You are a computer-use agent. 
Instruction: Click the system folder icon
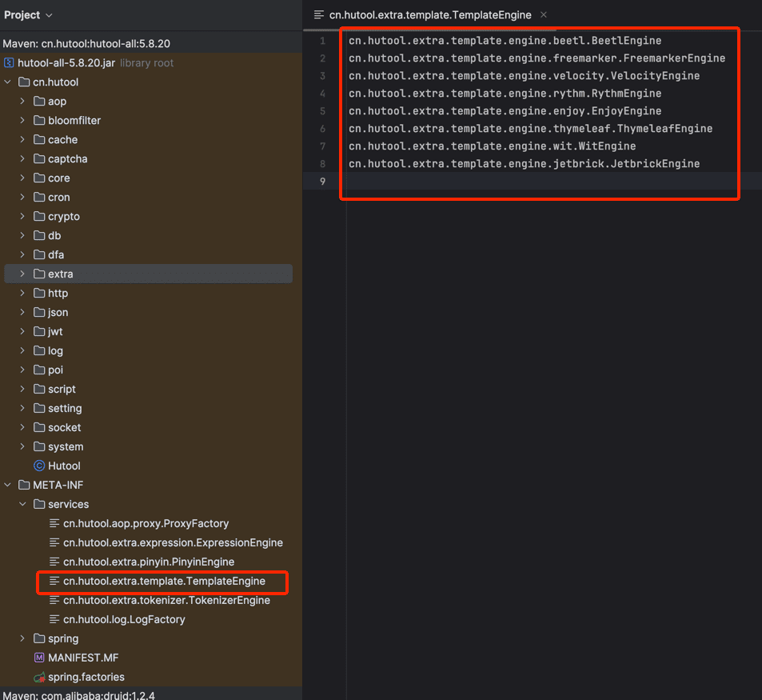39,446
